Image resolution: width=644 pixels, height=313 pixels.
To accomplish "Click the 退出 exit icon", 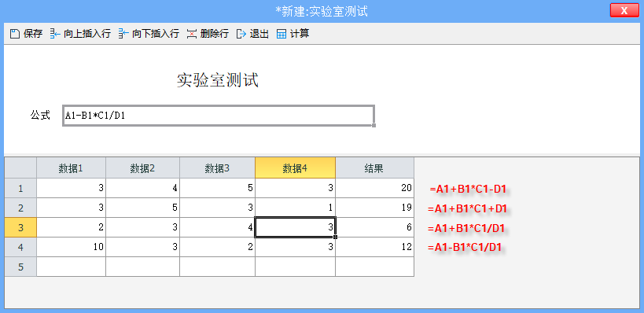I will click(241, 34).
